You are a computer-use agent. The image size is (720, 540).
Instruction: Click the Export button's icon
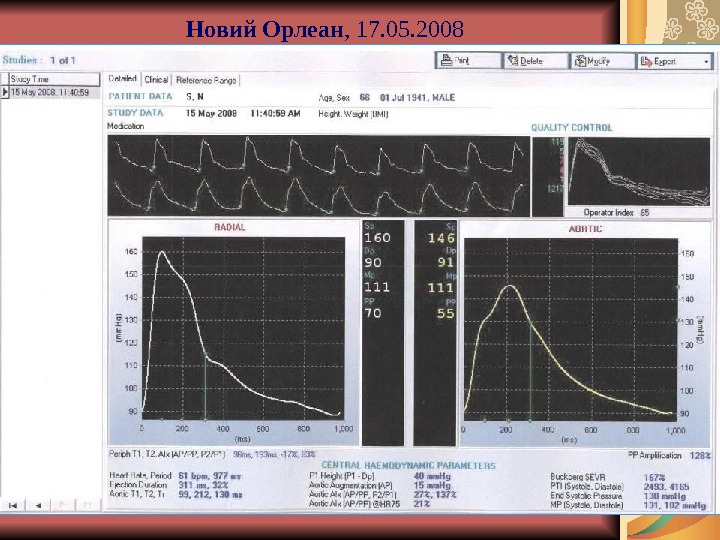point(647,61)
